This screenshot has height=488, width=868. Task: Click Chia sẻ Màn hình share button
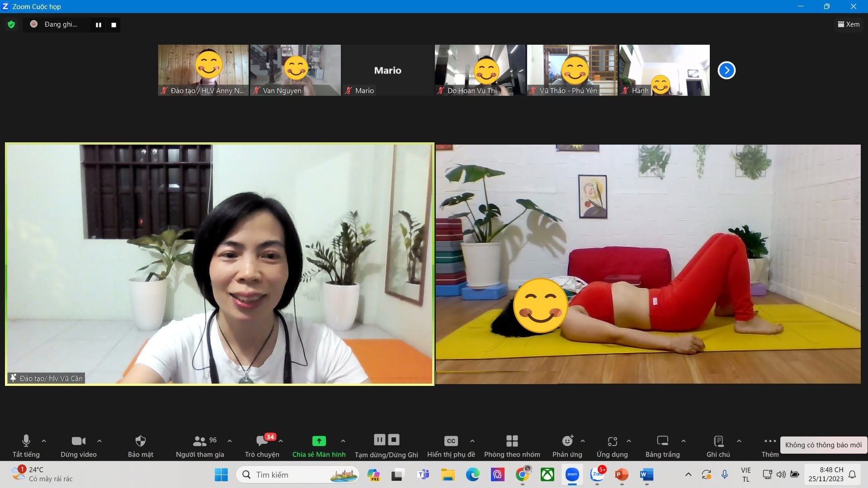[319, 446]
